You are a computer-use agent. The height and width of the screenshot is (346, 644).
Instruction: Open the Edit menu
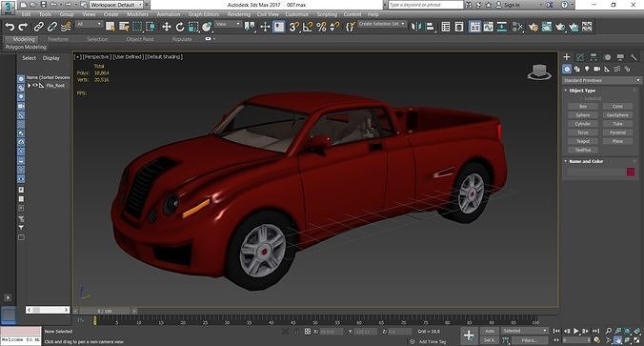click(x=27, y=14)
